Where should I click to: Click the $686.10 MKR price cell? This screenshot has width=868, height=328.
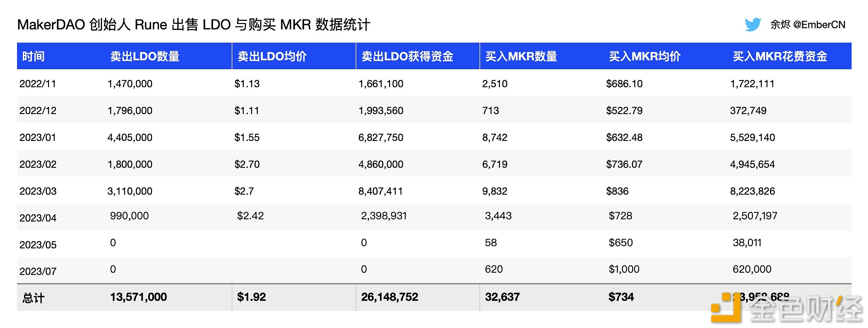click(x=624, y=83)
